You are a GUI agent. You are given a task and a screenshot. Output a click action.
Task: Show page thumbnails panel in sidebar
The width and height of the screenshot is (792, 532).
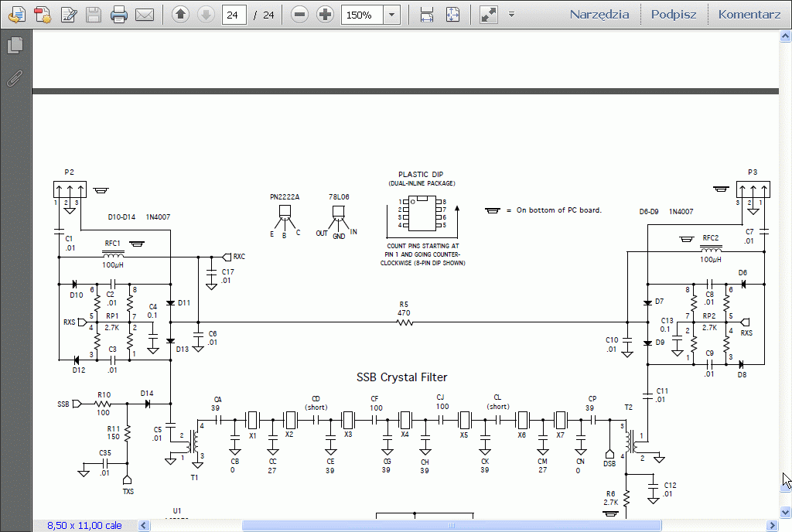click(x=15, y=46)
